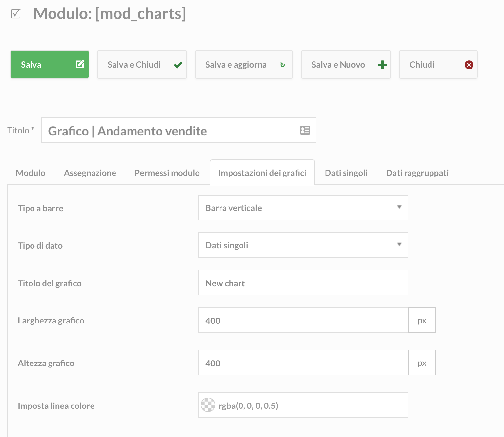Open the Dati raggruppati tab
The height and width of the screenshot is (437, 504).
pos(417,173)
